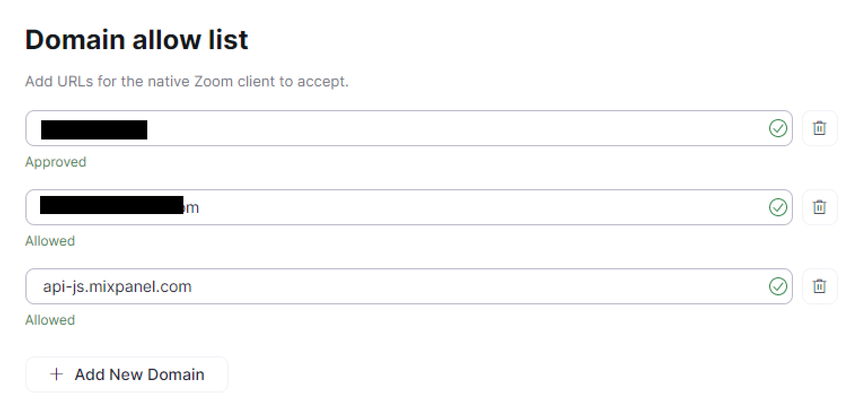Viewport: 868px width, 410px height.
Task: Click into the second domain field ending in 'm'
Action: coord(451,207)
